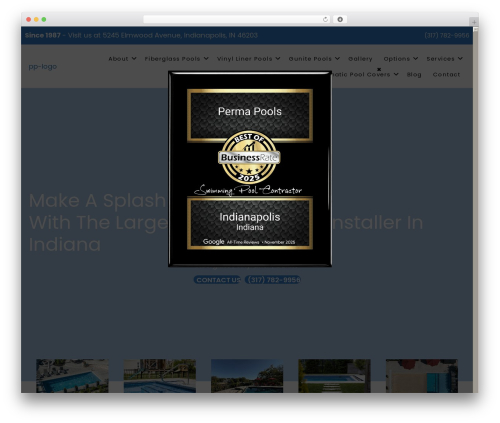Go to the Contact page
Image resolution: width=500 pixels, height=423 pixels.
click(x=446, y=74)
